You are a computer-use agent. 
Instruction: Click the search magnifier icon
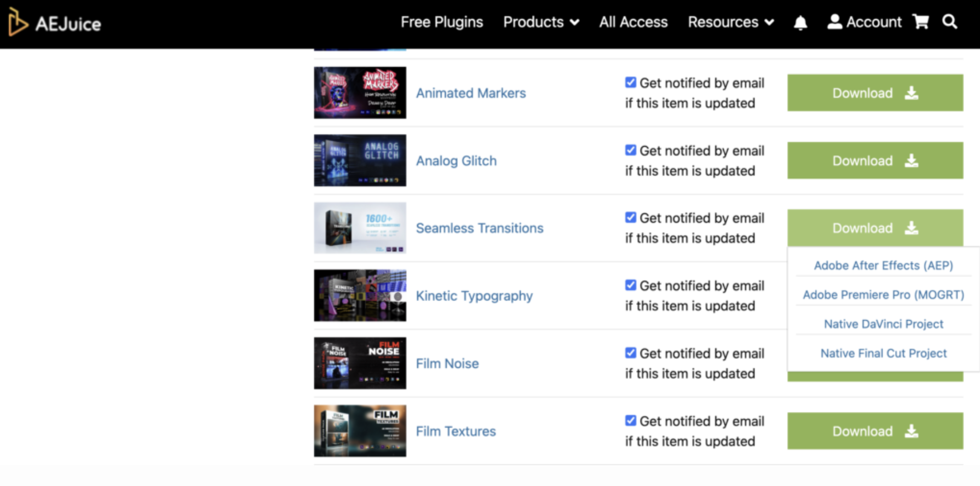coord(949,22)
